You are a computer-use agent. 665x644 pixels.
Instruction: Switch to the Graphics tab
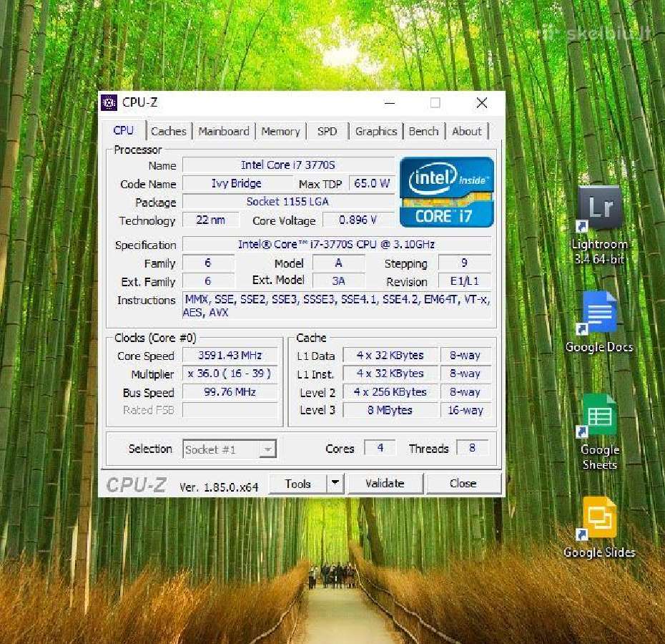[x=375, y=131]
